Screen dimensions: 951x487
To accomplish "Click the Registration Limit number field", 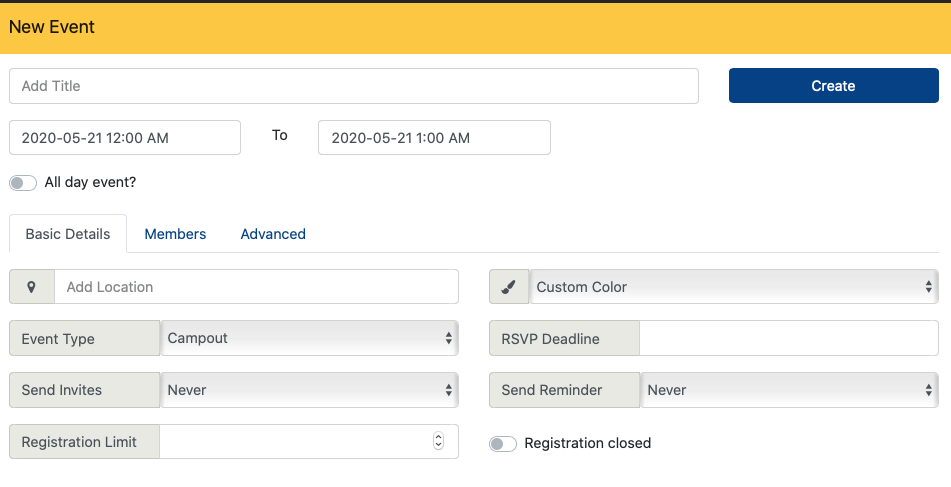I will pos(293,441).
